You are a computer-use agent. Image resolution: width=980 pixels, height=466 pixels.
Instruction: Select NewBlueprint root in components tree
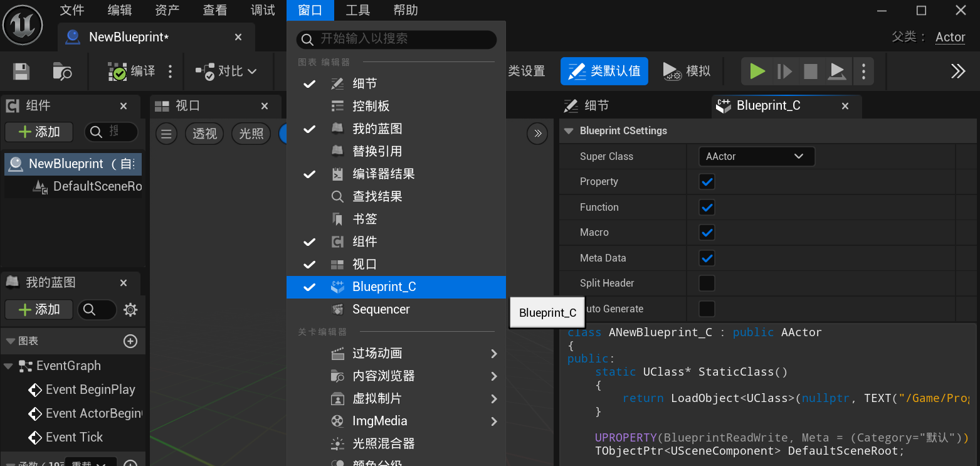click(x=73, y=164)
